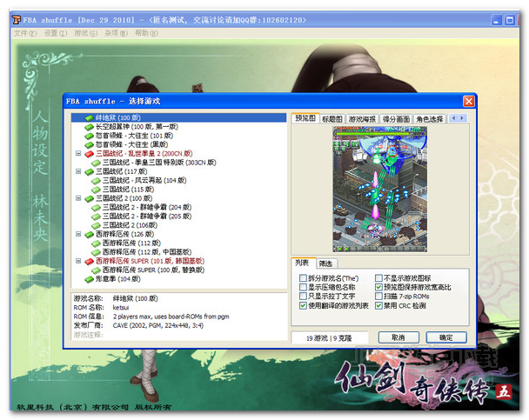Image resolution: width=529 pixels, height=420 pixels.
Task: Click the 取消 button
Action: click(398, 337)
